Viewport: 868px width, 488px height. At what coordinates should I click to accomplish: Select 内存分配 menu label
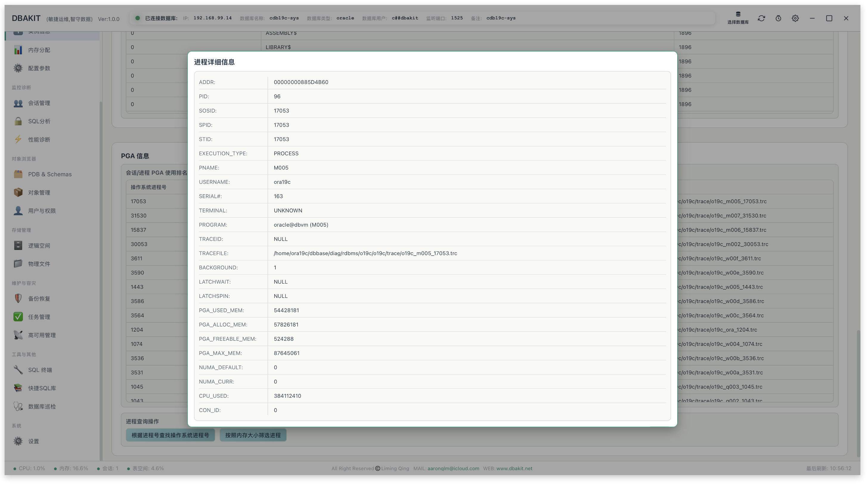(x=39, y=50)
